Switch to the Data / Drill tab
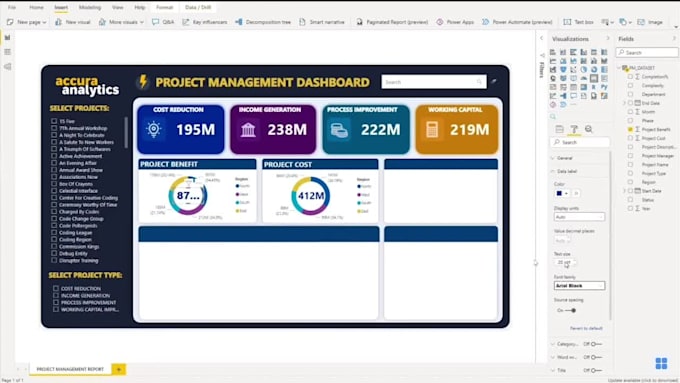This screenshot has width=680, height=383. coord(198,7)
